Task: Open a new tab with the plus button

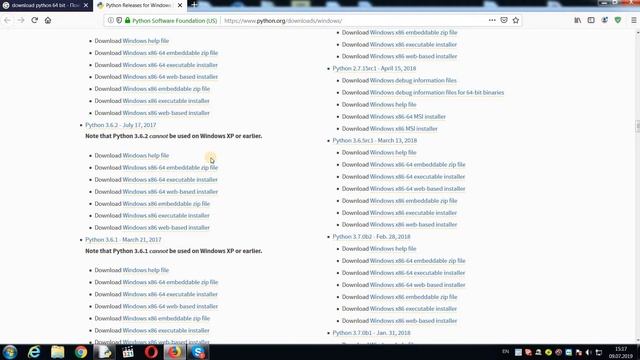Action: 194,5
